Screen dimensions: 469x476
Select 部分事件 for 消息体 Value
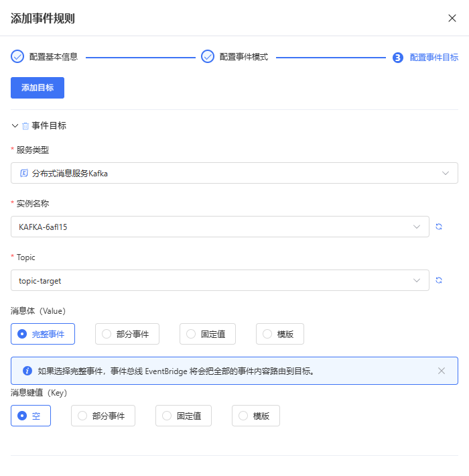(x=127, y=334)
